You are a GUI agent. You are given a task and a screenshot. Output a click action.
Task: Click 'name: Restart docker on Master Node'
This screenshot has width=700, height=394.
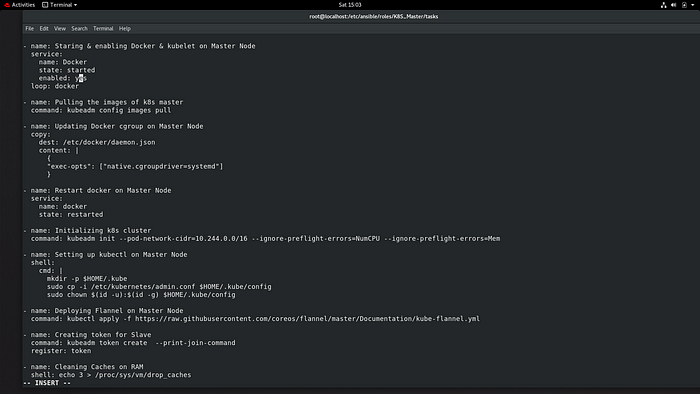pyautogui.click(x=101, y=191)
